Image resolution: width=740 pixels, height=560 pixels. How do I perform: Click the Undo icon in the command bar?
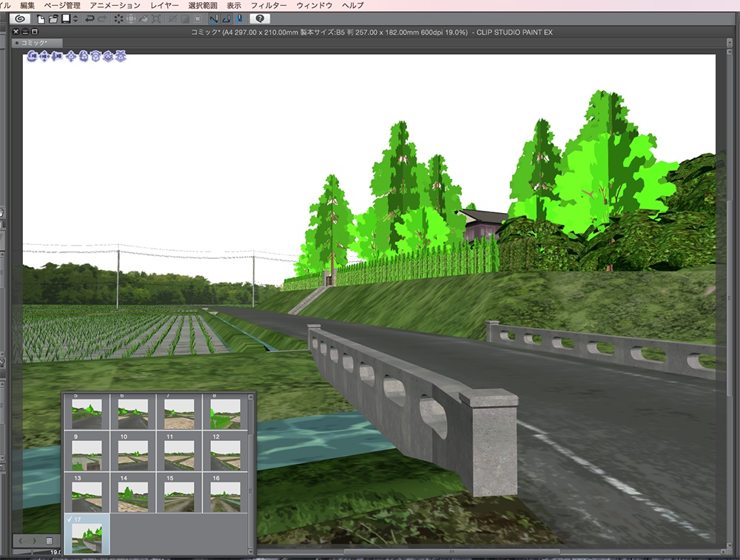(x=91, y=18)
